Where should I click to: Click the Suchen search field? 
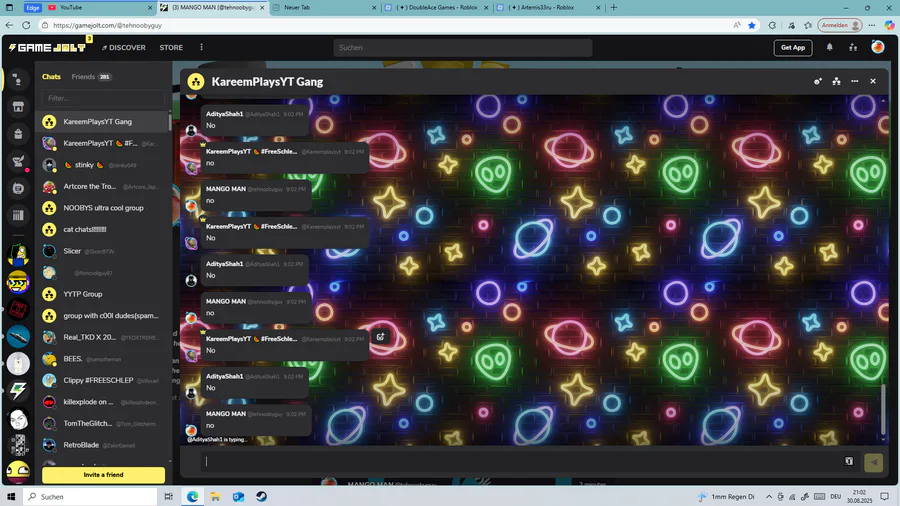(463, 48)
